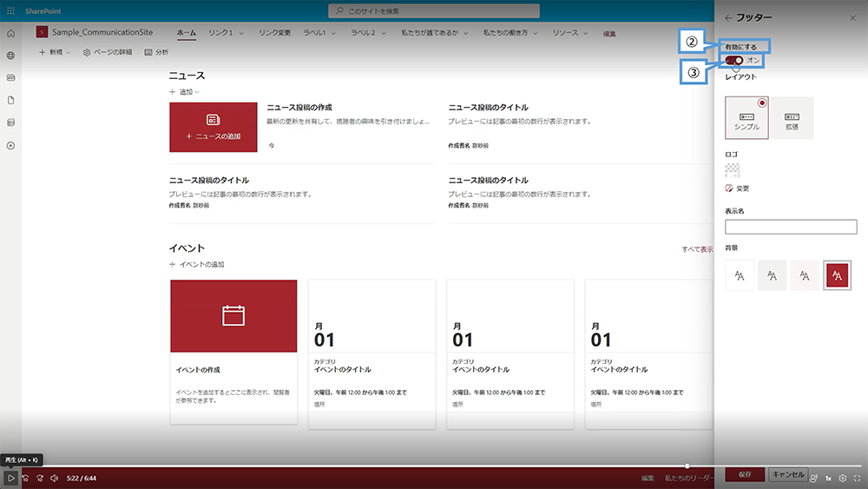The image size is (868, 489).
Task: Click すべて表示 link for events
Action: [697, 249]
